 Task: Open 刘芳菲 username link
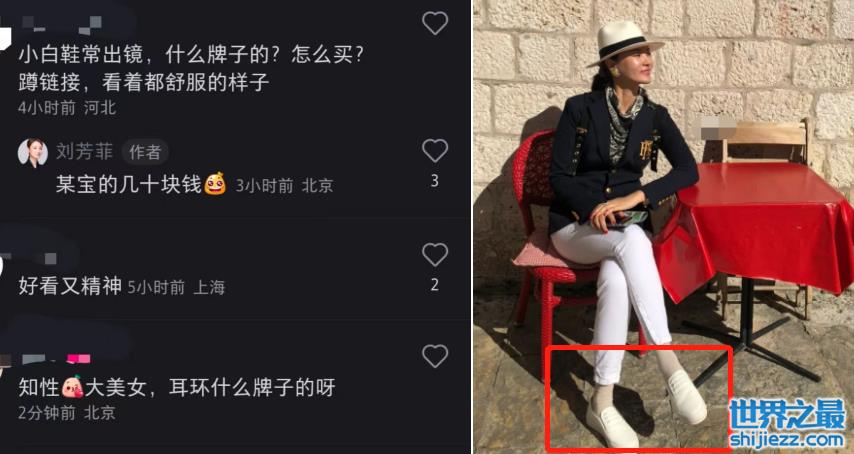click(x=84, y=152)
